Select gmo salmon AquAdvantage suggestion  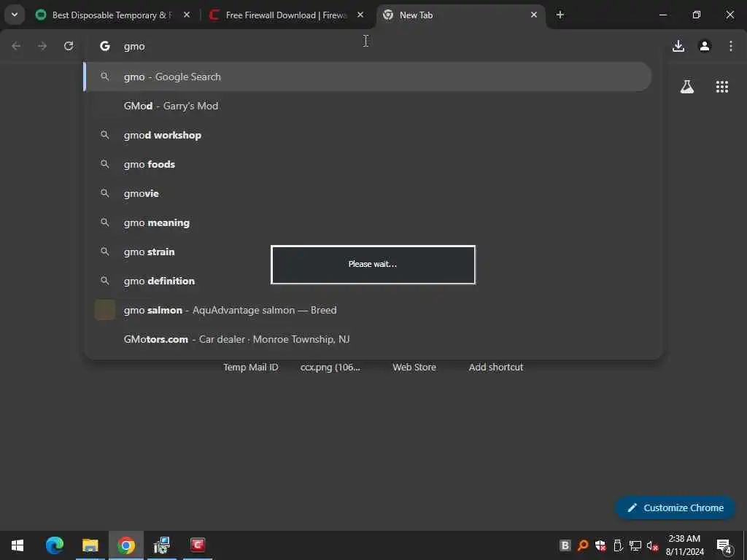(368, 310)
